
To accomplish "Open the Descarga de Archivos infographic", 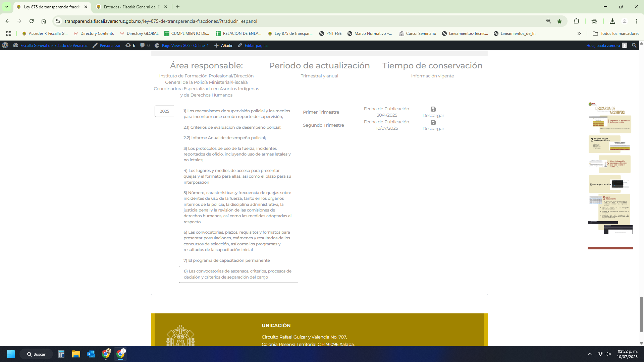I will click(x=610, y=168).
